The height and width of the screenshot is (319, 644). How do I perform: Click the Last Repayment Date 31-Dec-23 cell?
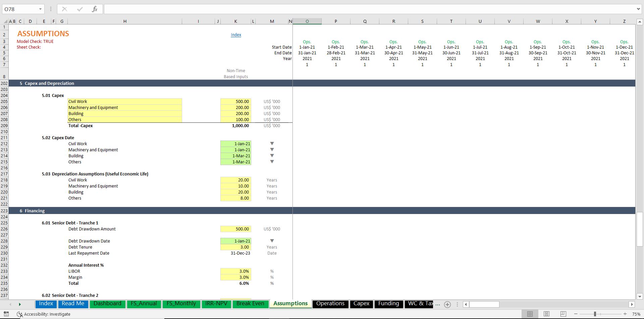click(235, 253)
